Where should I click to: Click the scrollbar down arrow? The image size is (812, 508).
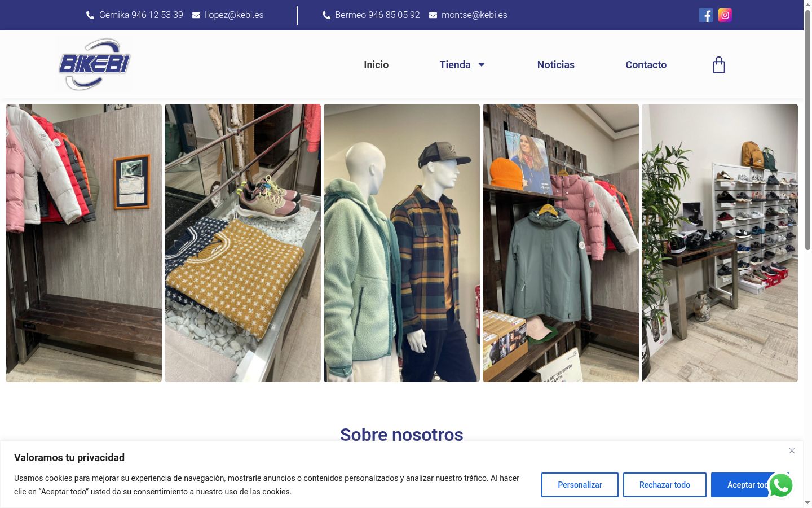[x=807, y=502]
